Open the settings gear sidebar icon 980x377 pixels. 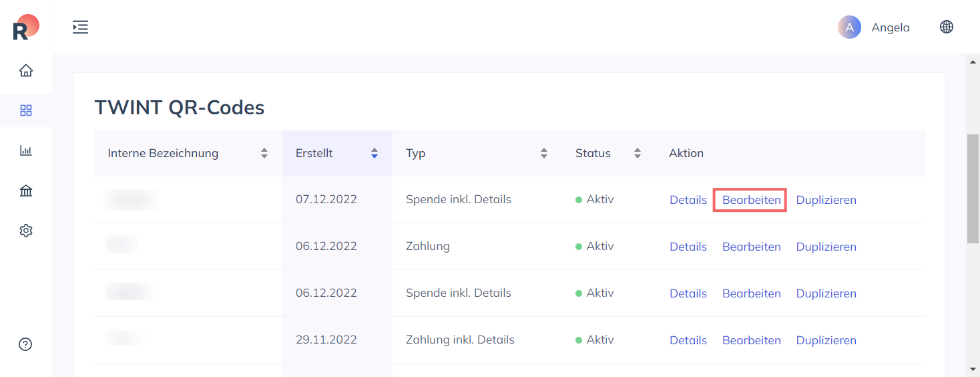(26, 231)
